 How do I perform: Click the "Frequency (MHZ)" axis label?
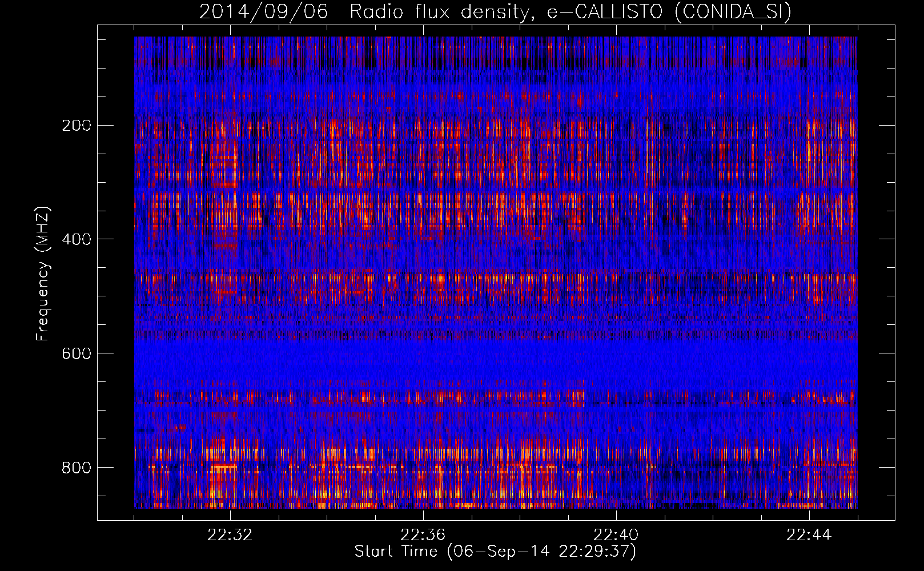click(43, 274)
